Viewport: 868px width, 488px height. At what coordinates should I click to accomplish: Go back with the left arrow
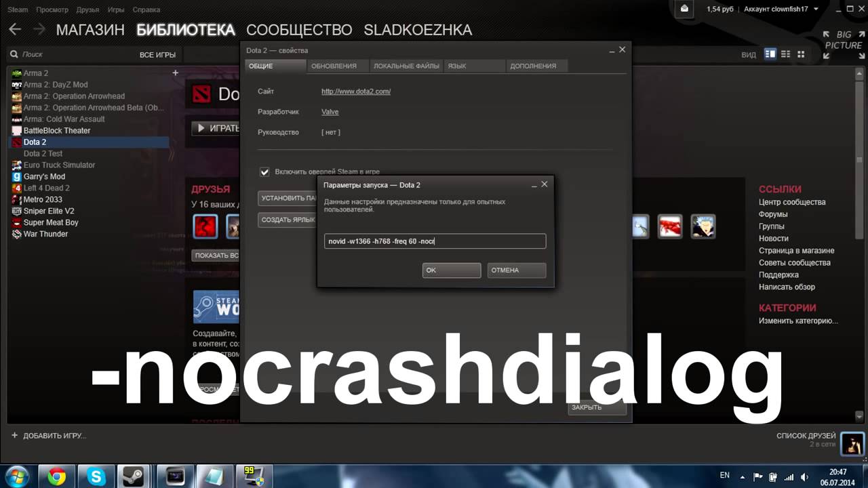[15, 29]
